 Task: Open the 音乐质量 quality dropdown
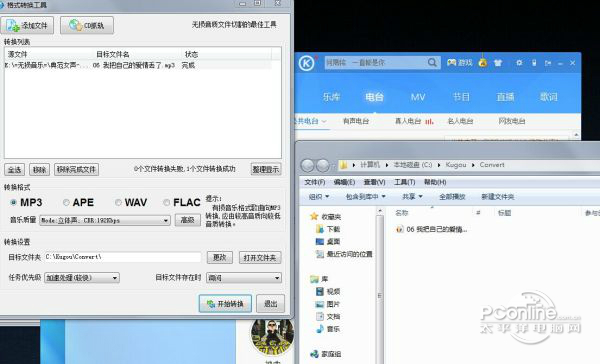[105, 220]
